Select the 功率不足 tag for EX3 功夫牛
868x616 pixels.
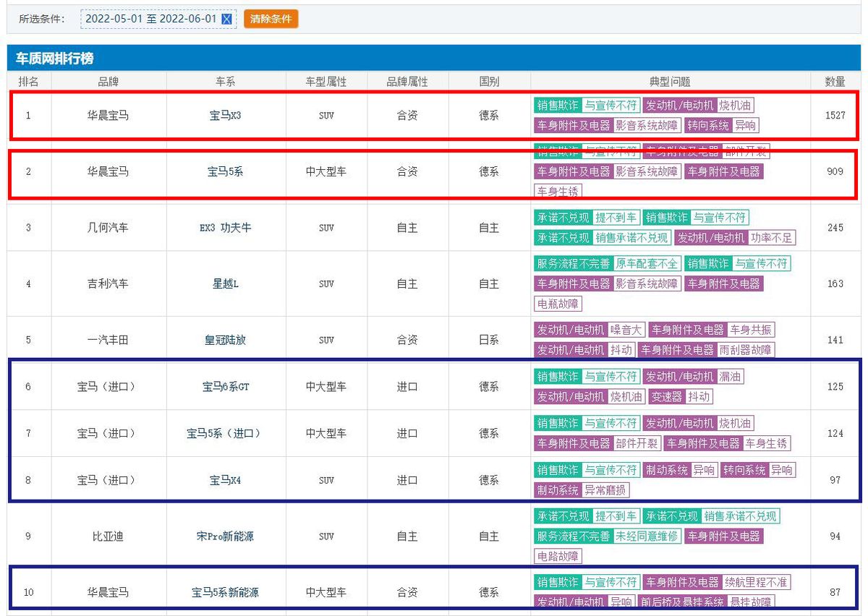771,237
